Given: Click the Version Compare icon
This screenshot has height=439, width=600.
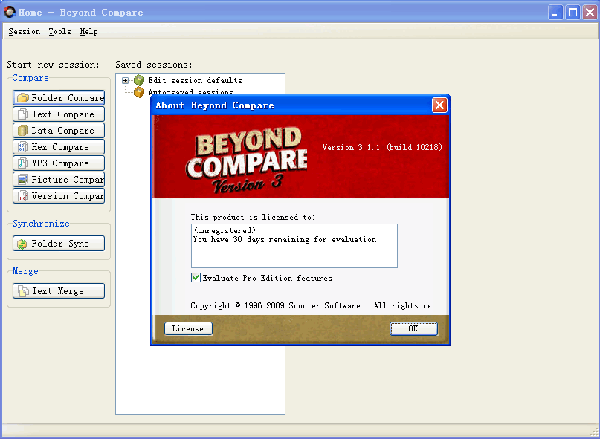Looking at the screenshot, I should 23,196.
